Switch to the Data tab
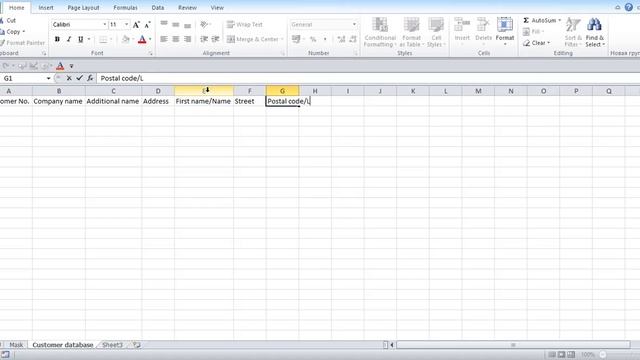 158,7
